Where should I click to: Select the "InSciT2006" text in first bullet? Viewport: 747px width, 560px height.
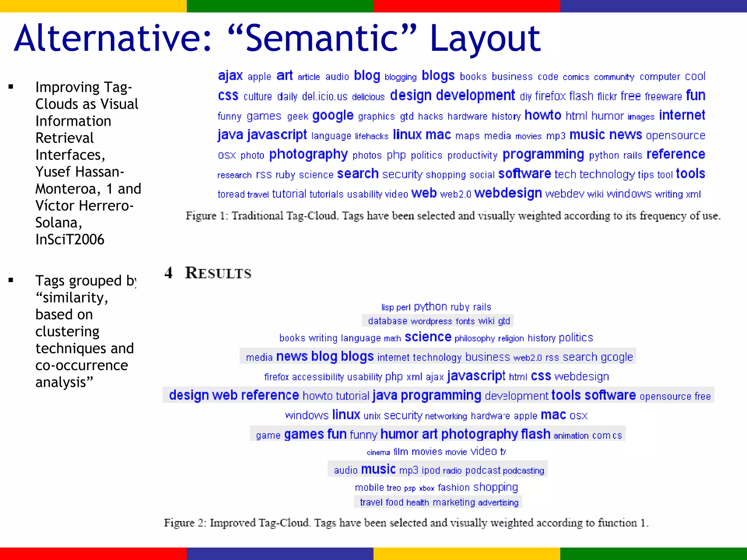(x=70, y=240)
